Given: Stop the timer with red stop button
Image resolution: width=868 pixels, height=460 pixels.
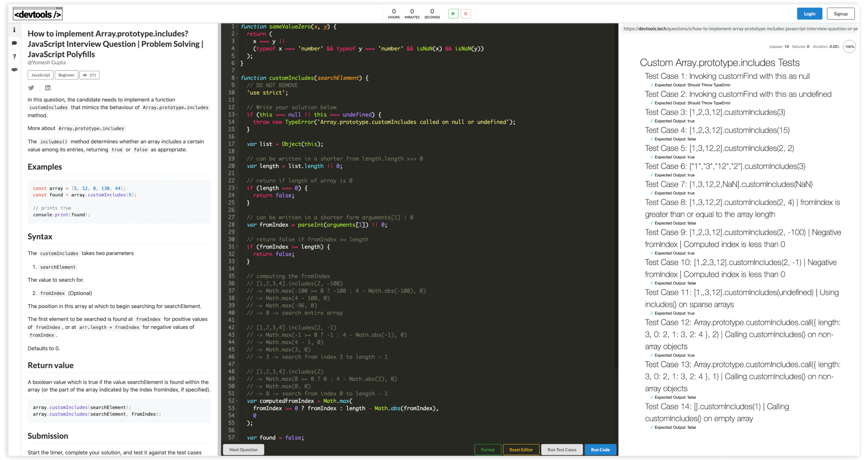Looking at the screenshot, I should 466,14.
